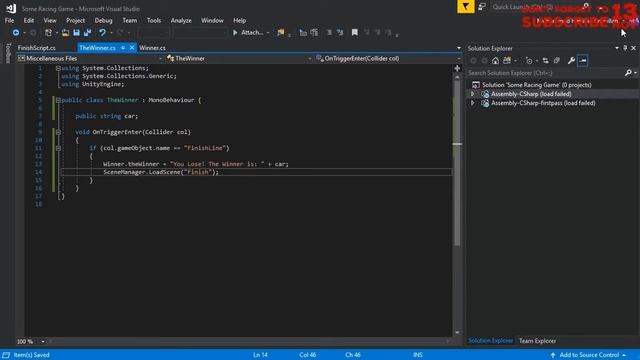Toggle pin on TheWinner.cs tab
The height and width of the screenshot is (360, 640).
[x=123, y=48]
